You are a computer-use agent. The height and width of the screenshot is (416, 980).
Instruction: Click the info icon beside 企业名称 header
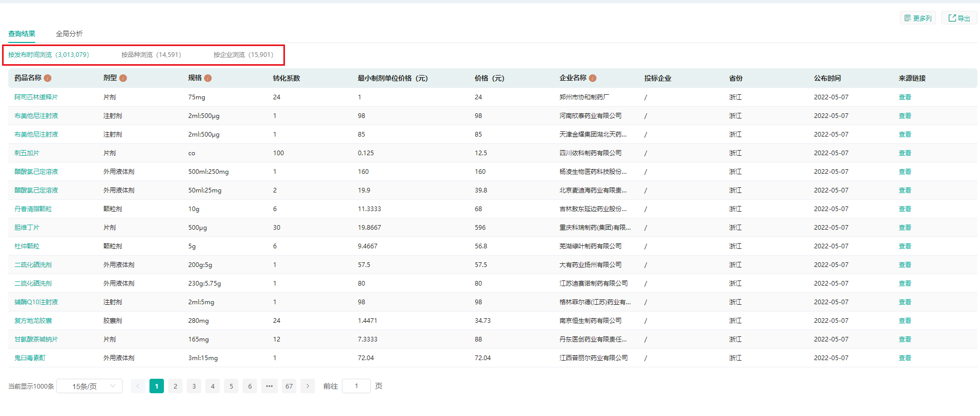pyautogui.click(x=593, y=78)
